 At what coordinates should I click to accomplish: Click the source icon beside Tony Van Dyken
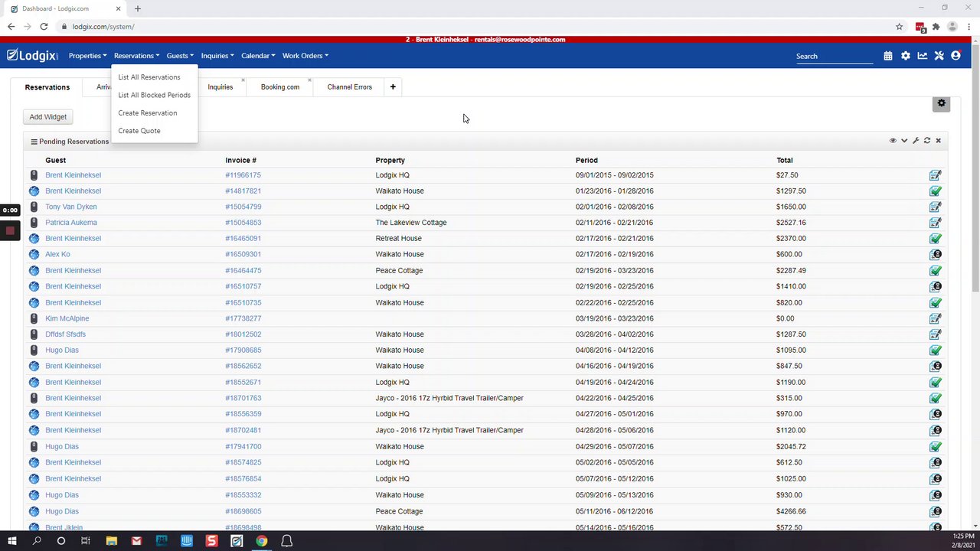click(x=34, y=207)
